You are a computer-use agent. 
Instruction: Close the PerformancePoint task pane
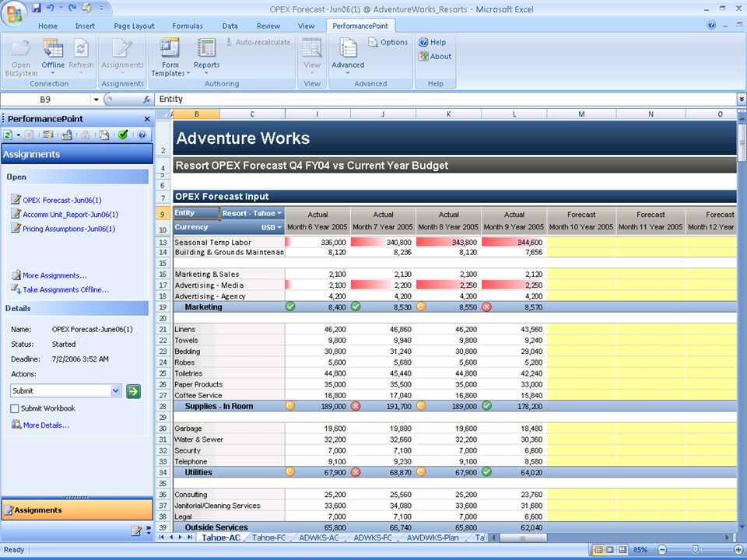coord(147,119)
